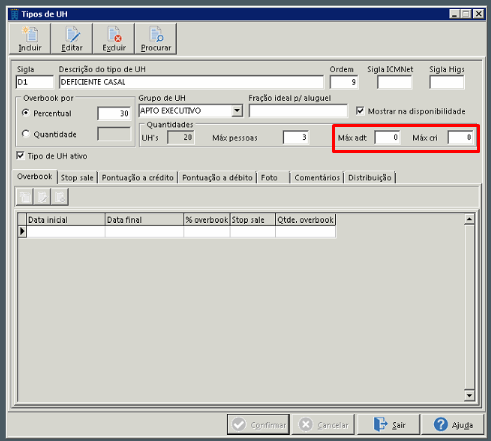
Task: Click the Sigla input field
Action: click(35, 82)
